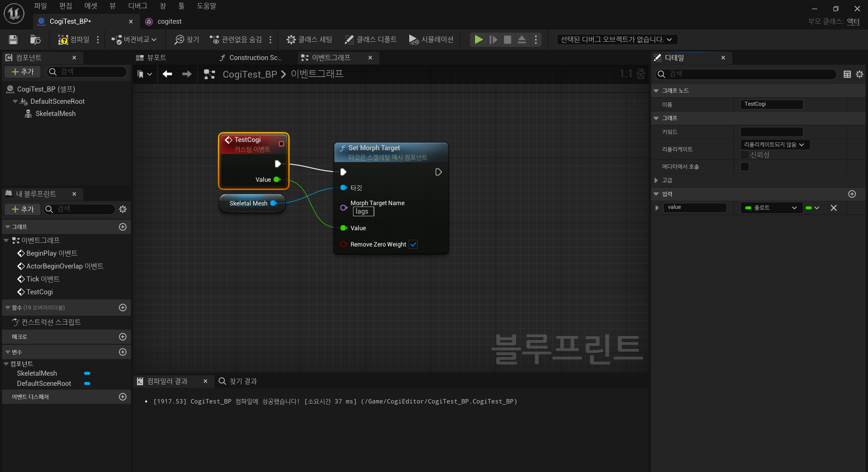Click the parent class Actor (액터) link
This screenshot has height=472, width=868.
pyautogui.click(x=853, y=21)
